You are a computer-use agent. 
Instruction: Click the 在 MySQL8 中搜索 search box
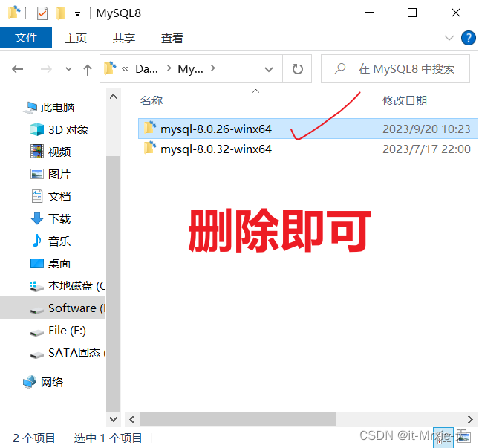point(395,69)
